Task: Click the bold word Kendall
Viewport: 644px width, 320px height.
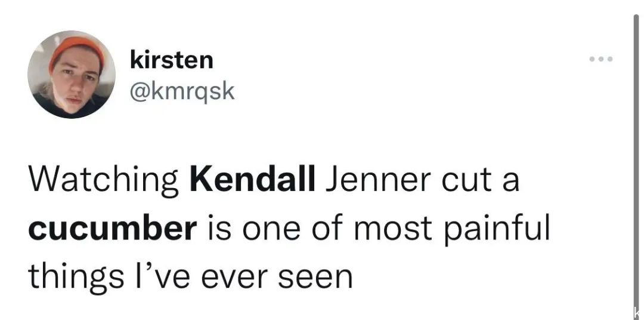Action: pos(252,181)
